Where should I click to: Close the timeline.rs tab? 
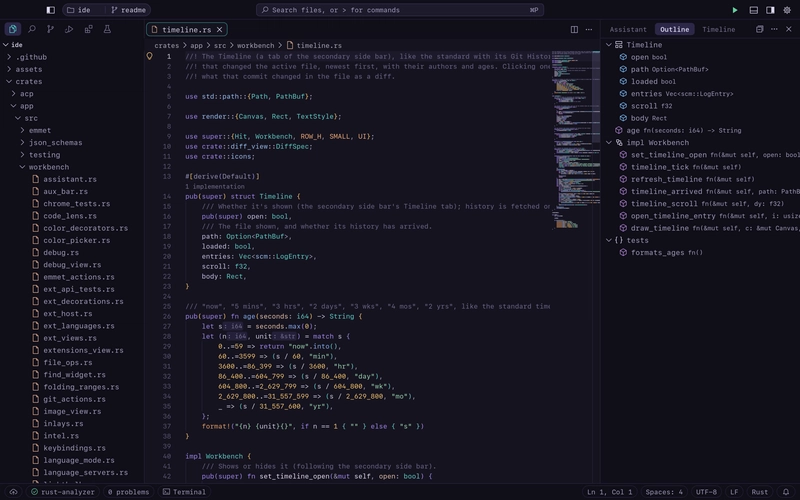tap(219, 30)
